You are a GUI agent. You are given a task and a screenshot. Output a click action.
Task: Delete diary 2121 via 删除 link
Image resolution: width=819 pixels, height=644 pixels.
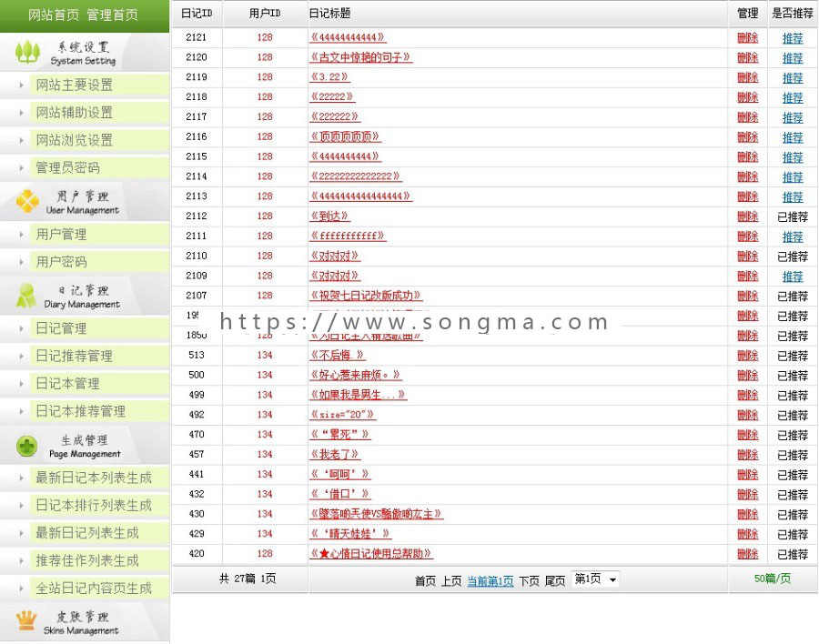747,37
